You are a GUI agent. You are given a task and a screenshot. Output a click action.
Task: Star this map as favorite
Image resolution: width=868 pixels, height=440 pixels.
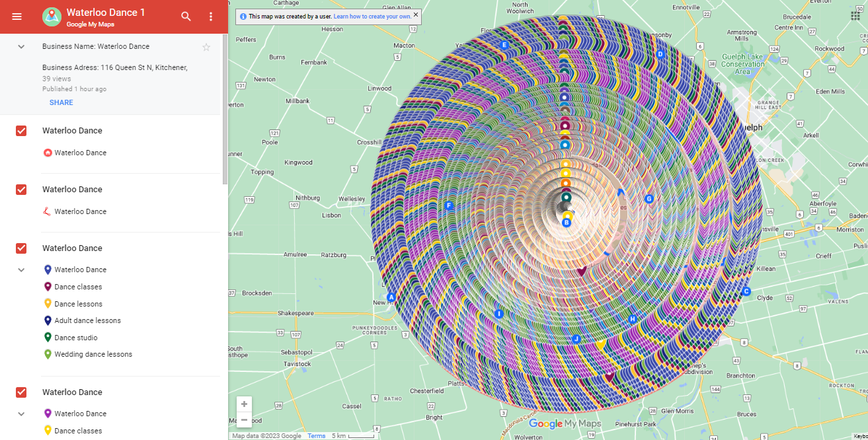pos(206,47)
